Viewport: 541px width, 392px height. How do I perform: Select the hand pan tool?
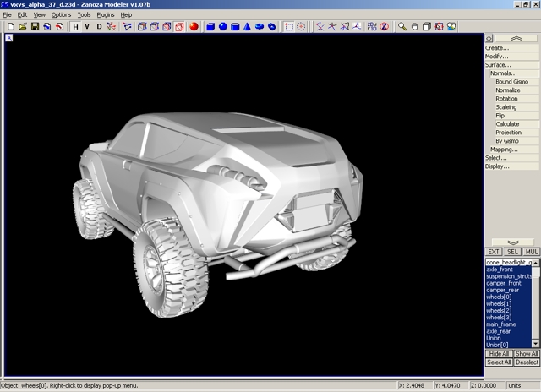pos(415,27)
